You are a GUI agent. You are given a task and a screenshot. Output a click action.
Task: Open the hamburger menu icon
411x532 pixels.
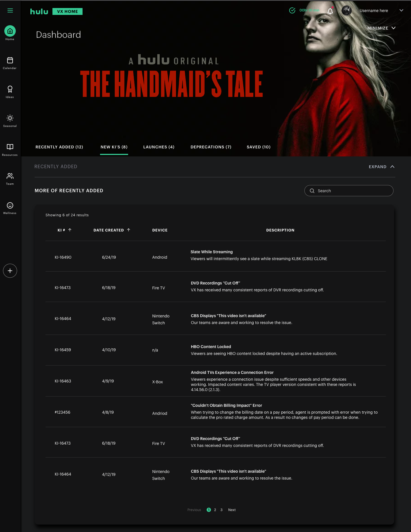10,11
